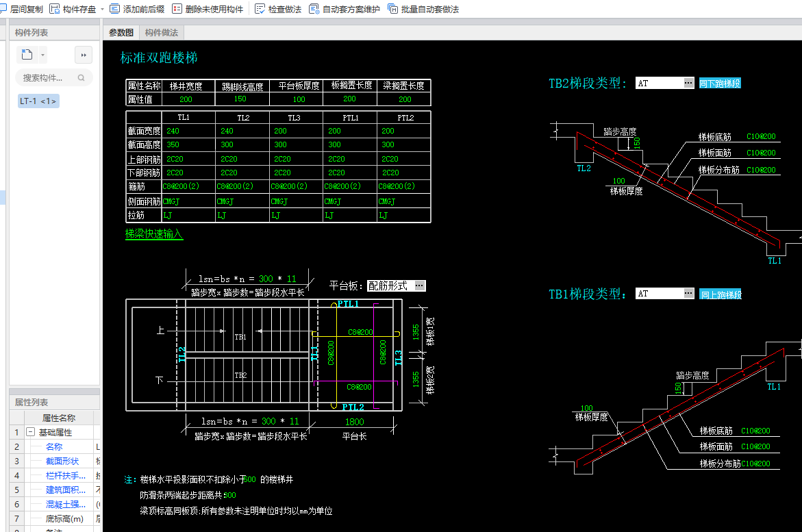The image size is (802, 532).
Task: Click 删除未使用构件 toolbar icon
Action: point(177,9)
